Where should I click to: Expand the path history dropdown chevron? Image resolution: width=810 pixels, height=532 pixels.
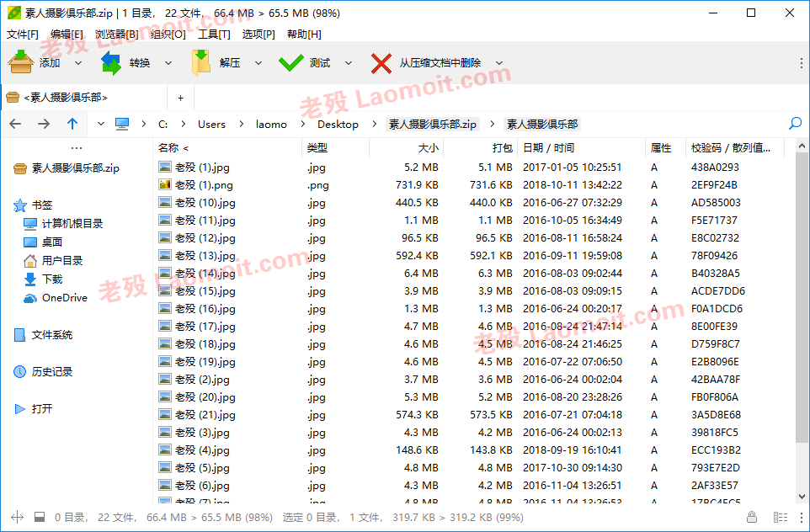101,124
